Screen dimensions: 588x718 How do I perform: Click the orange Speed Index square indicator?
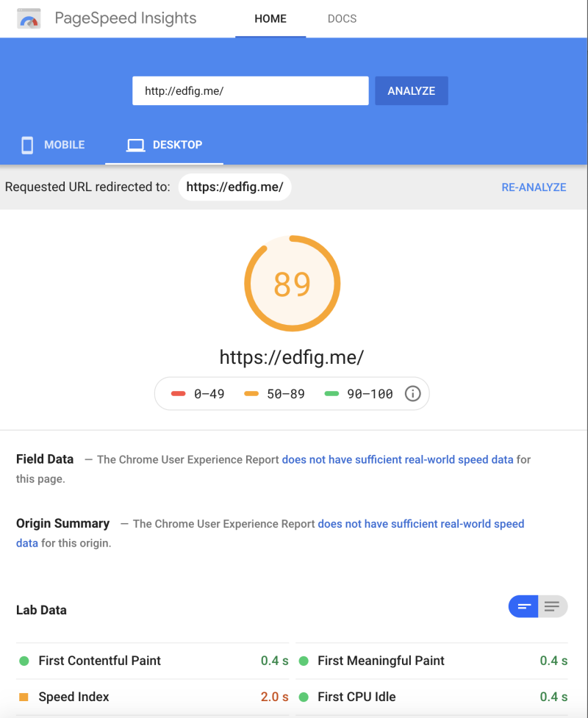(x=24, y=697)
